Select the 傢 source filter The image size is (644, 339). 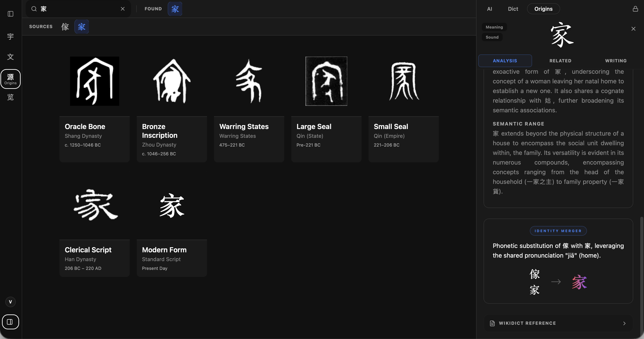tap(65, 27)
